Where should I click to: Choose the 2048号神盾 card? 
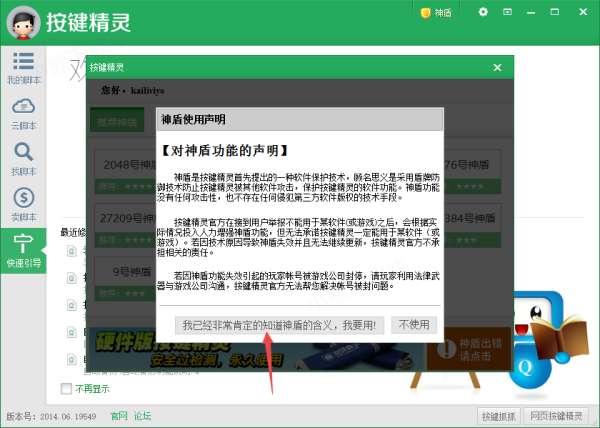(x=126, y=172)
